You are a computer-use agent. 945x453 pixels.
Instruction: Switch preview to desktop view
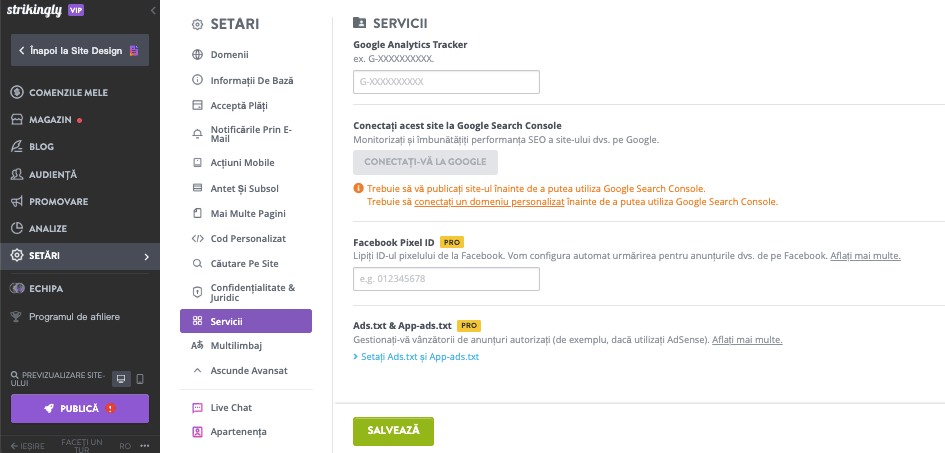(121, 379)
